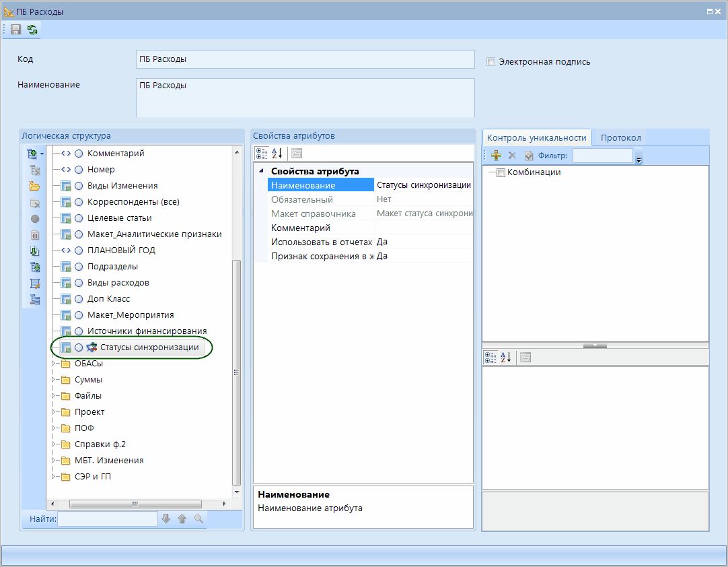Click the save diskette icon in top toolbar
Viewport: 728px width, 567px height.
pyautogui.click(x=15, y=30)
